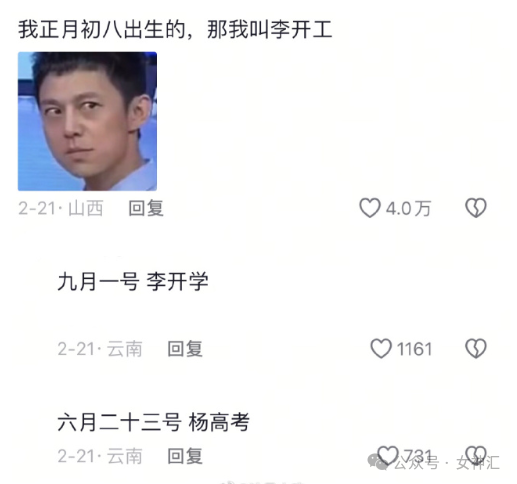Select the reply text 九月一号 李开学
The width and height of the screenshot is (517, 484).
point(133,281)
